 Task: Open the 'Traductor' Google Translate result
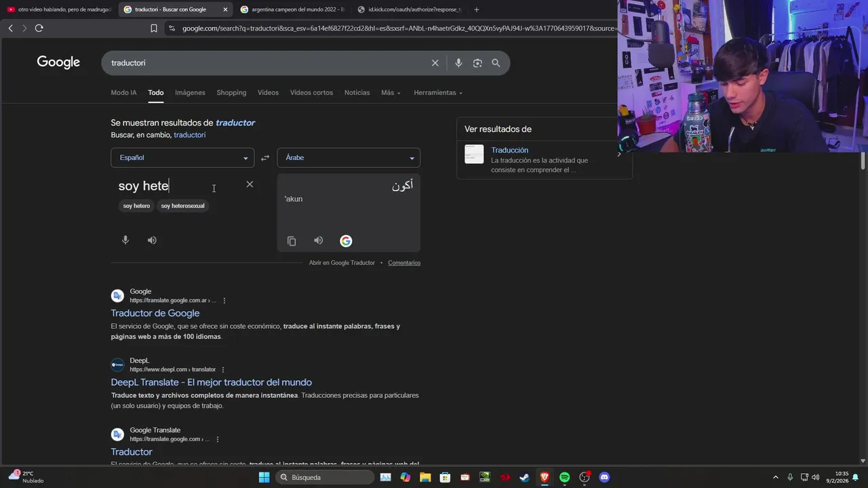(x=132, y=452)
